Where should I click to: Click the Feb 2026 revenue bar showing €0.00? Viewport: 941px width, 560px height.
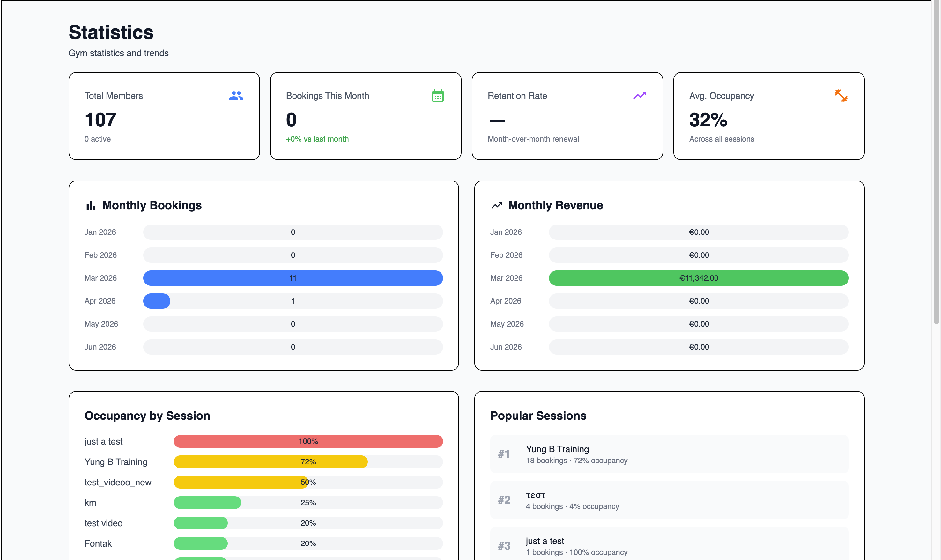[x=699, y=255]
